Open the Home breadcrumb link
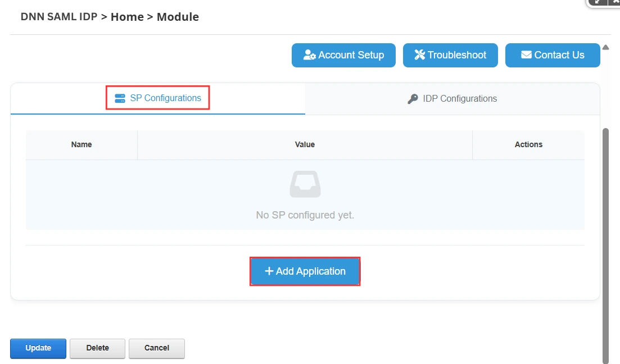Screen dimensions: 620x364 [127, 16]
